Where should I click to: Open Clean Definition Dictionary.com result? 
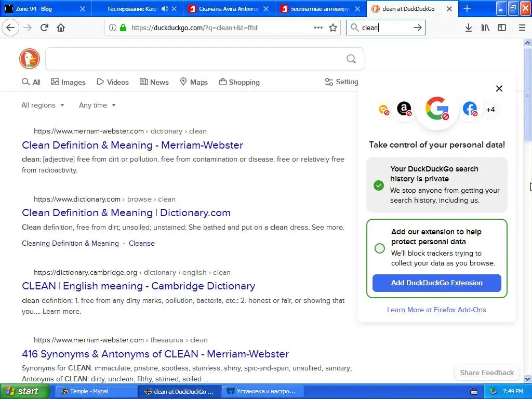126,212
